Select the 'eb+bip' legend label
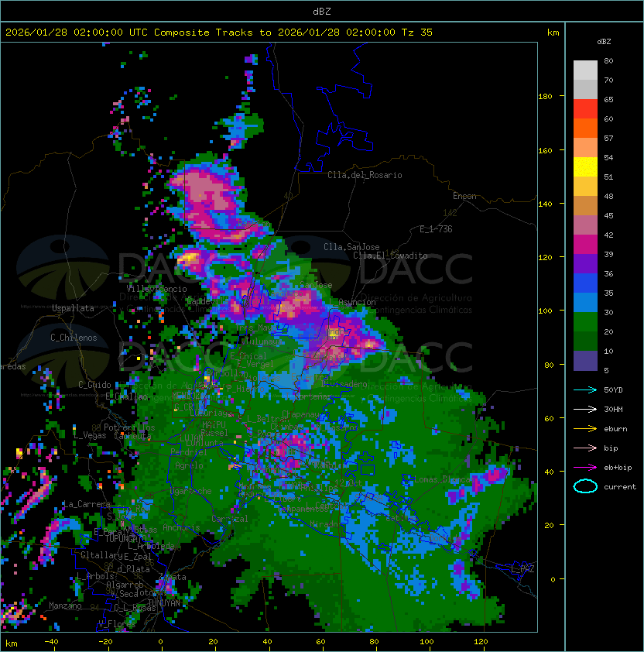 coord(618,468)
